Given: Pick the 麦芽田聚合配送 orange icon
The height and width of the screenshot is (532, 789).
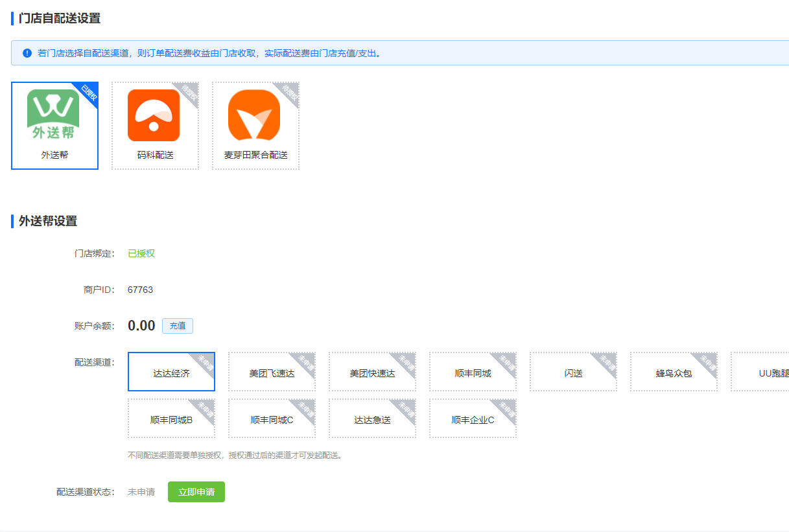Looking at the screenshot, I should click(x=254, y=115).
